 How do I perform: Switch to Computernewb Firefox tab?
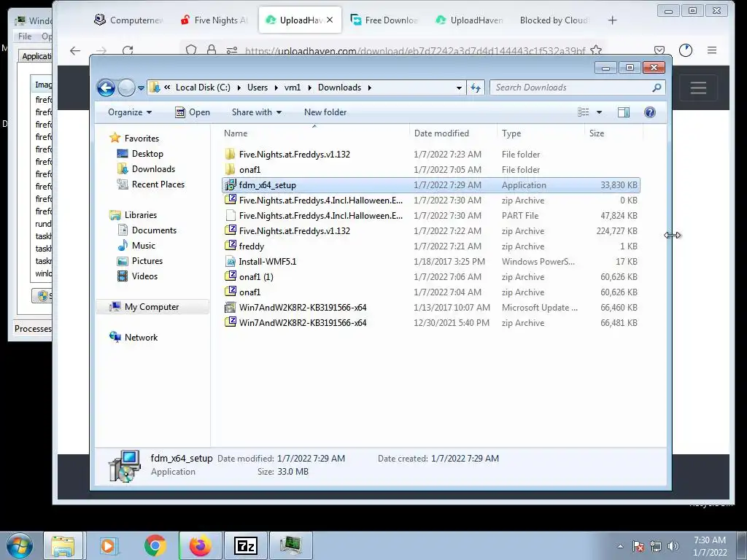tap(128, 20)
